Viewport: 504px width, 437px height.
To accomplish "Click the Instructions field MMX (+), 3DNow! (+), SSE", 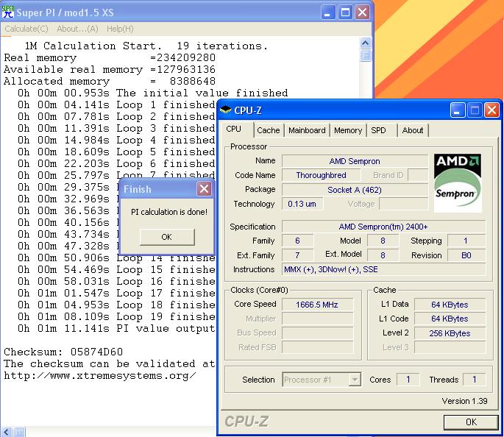I will click(x=383, y=269).
